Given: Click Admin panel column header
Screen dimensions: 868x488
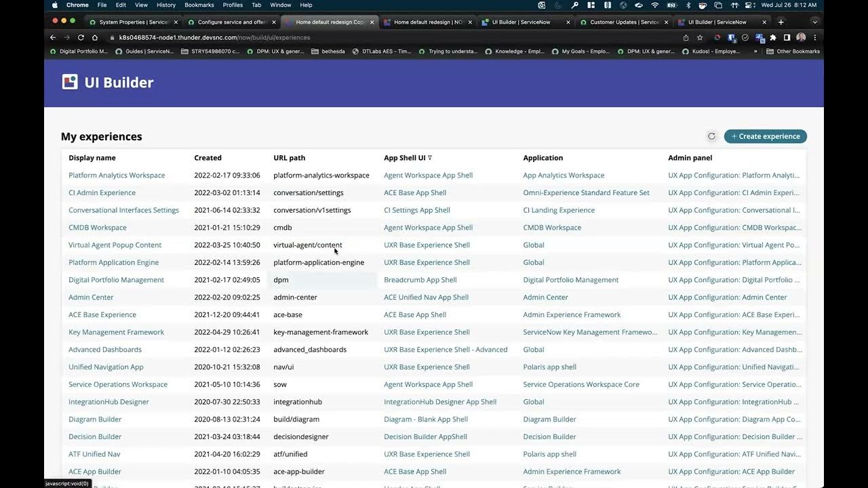Looking at the screenshot, I should click(x=690, y=158).
